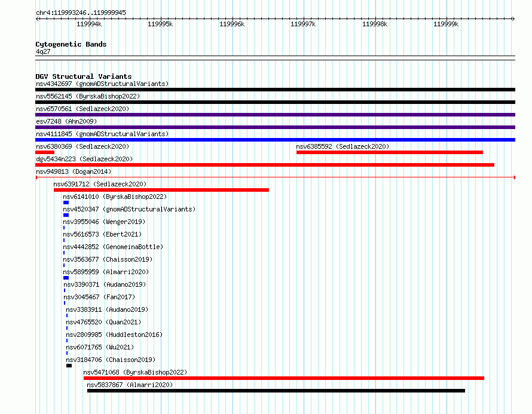Click nsv2809985 (Huddleston2016) label
This screenshot has height=414, width=532.
(114, 335)
